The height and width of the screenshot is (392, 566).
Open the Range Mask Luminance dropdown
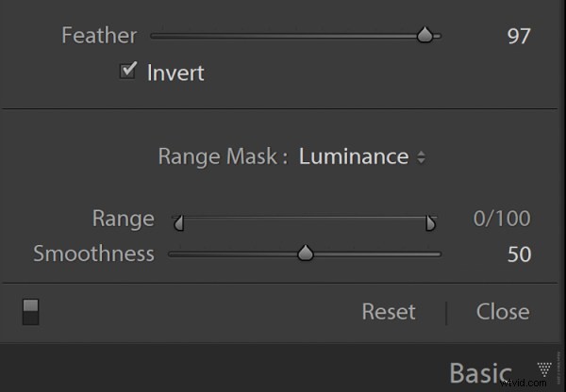(x=354, y=156)
